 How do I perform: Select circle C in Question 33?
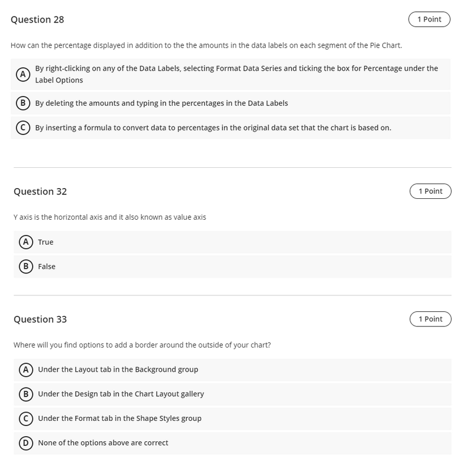pos(26,419)
